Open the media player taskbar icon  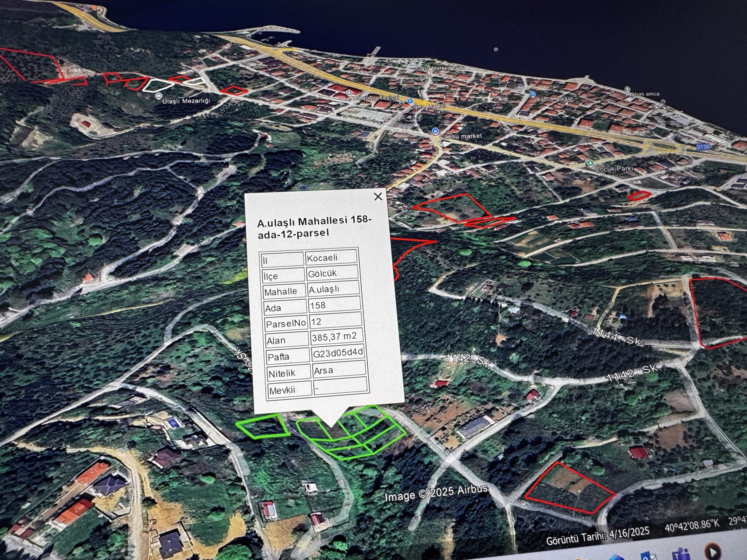(x=713, y=551)
